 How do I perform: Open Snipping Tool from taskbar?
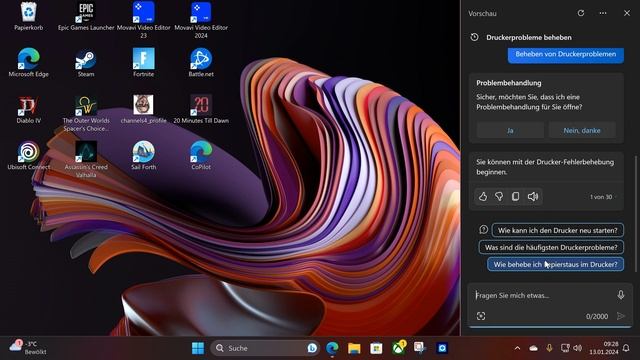420,348
